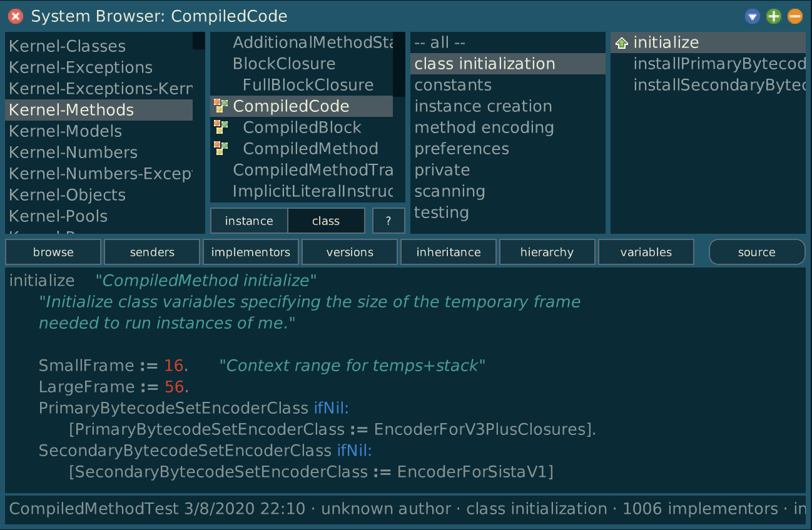The image size is (812, 530).
Task: Select the Kernel-Classes category
Action: pyautogui.click(x=99, y=46)
